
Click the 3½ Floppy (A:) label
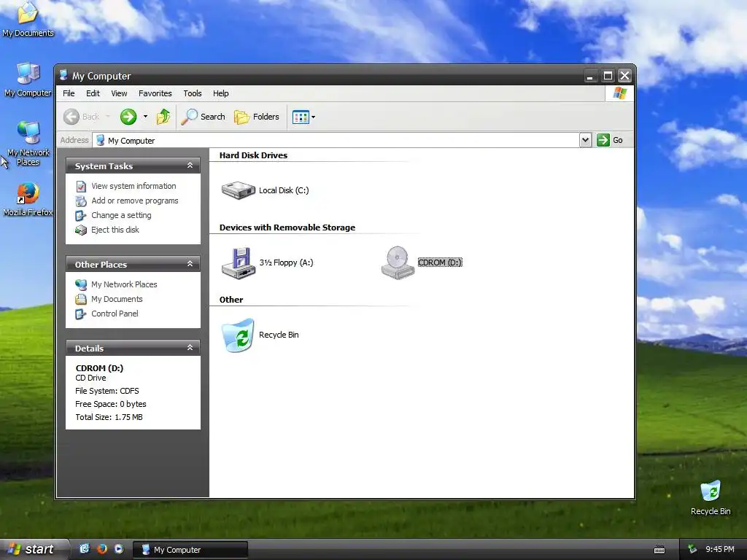pyautogui.click(x=286, y=262)
